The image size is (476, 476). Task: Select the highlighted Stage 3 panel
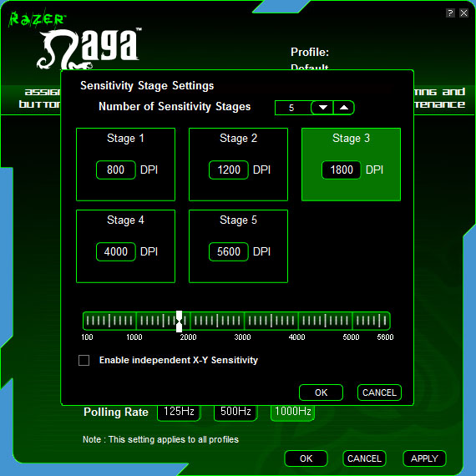pos(351,165)
